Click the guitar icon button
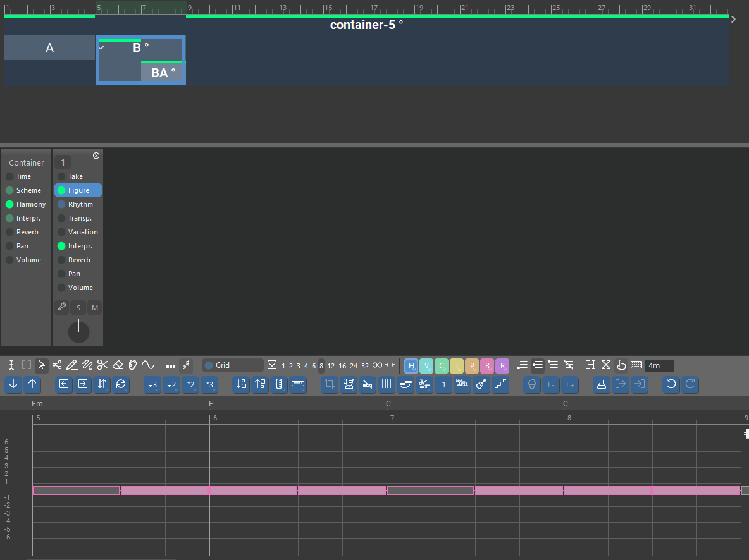 coord(481,384)
